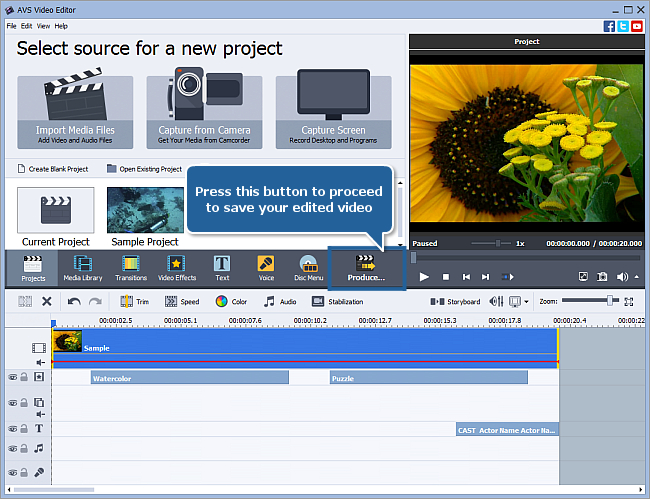The width and height of the screenshot is (650, 499).
Task: Click Open Existing Project link
Action: tap(145, 169)
